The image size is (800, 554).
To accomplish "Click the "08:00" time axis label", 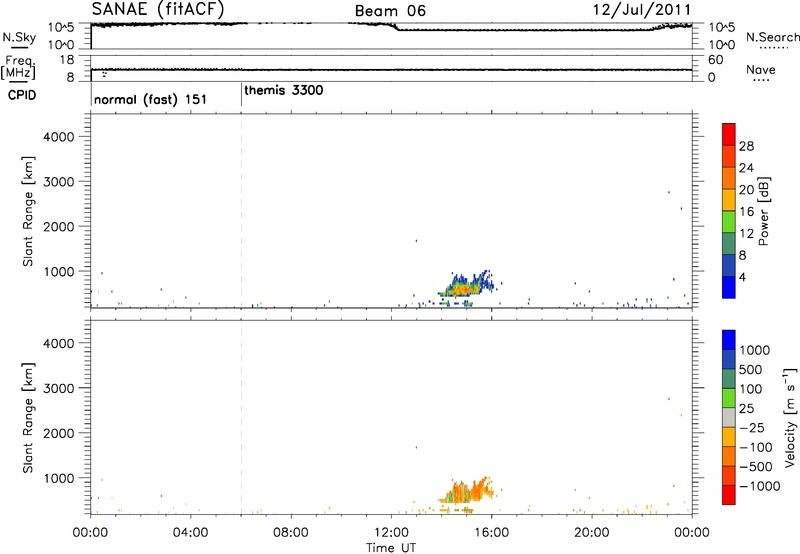I will [x=291, y=533].
